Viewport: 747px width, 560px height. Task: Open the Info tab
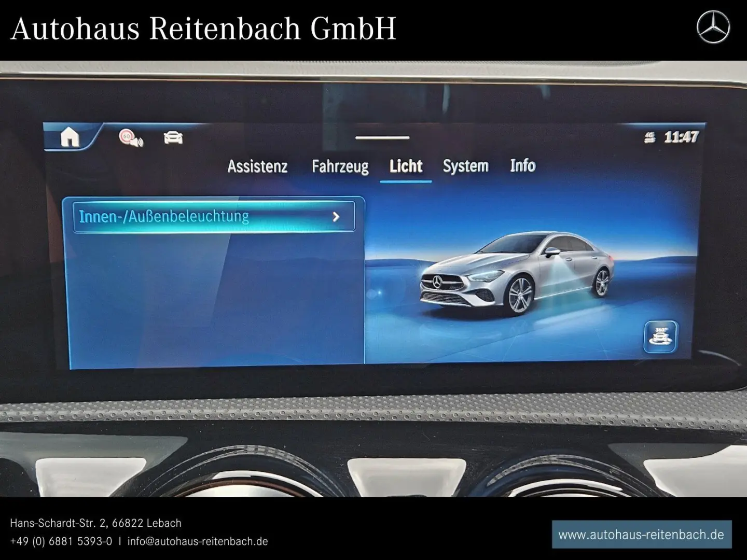(x=522, y=165)
